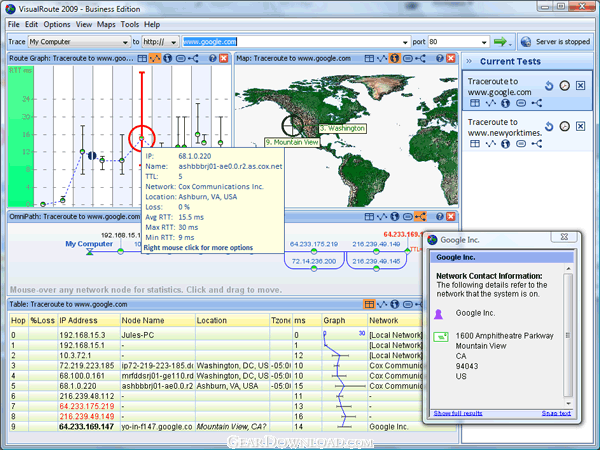This screenshot has height=450, width=600.
Task: Close the OmniPath panel
Action: click(451, 217)
